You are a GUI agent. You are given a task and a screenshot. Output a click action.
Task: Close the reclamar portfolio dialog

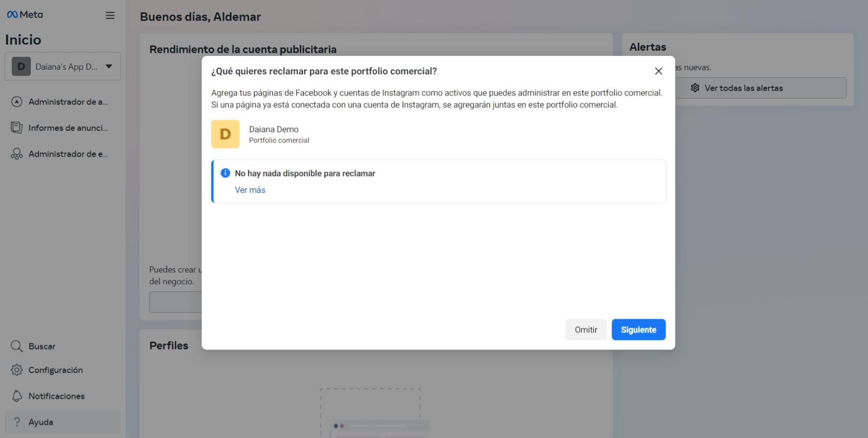(x=658, y=71)
